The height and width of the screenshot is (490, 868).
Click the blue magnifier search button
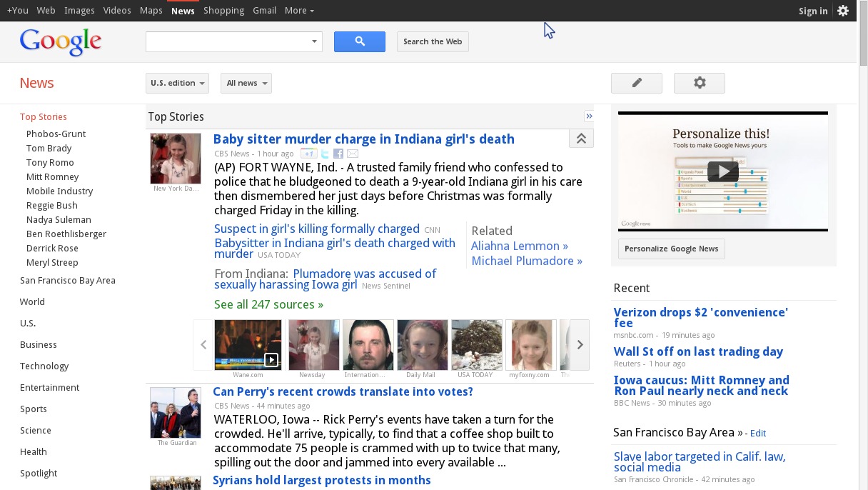pos(360,41)
